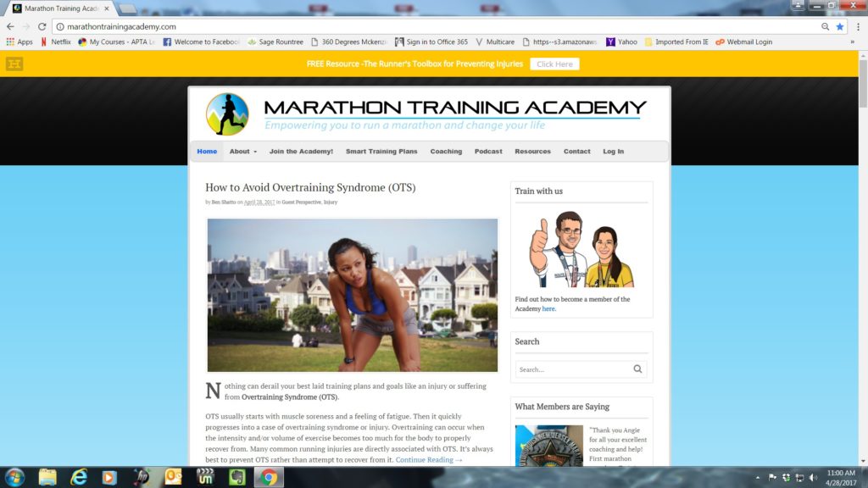The image size is (868, 488).
Task: Click inside the sidebar Search field
Action: (572, 369)
